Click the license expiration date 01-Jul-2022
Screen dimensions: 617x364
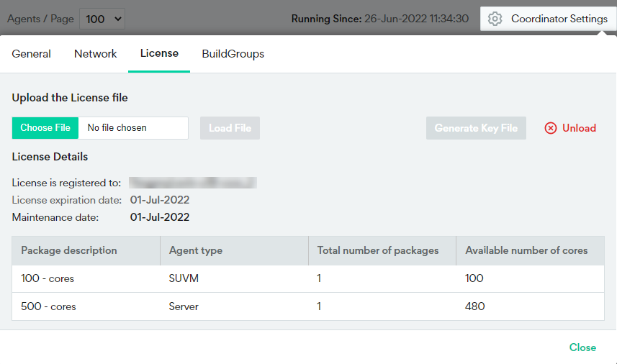(160, 200)
